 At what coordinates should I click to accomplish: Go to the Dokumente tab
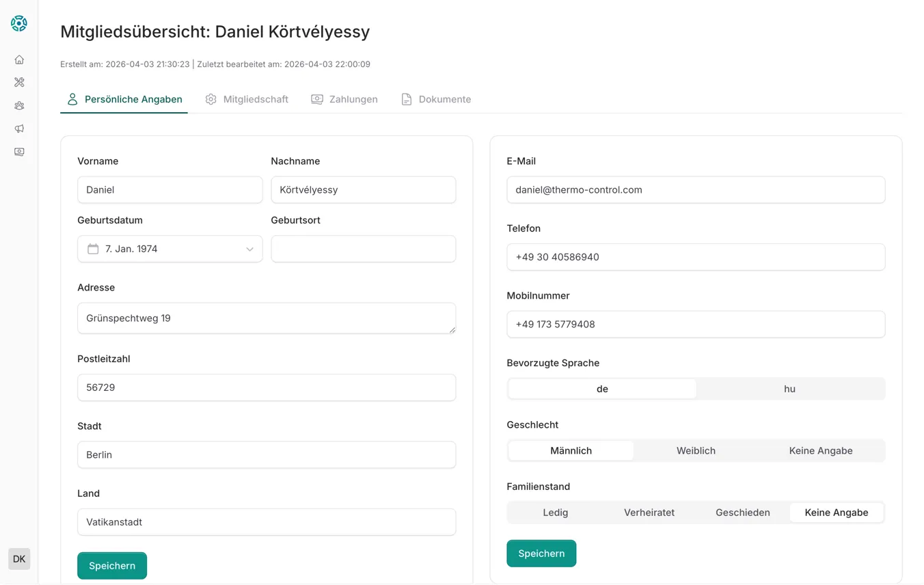[436, 99]
